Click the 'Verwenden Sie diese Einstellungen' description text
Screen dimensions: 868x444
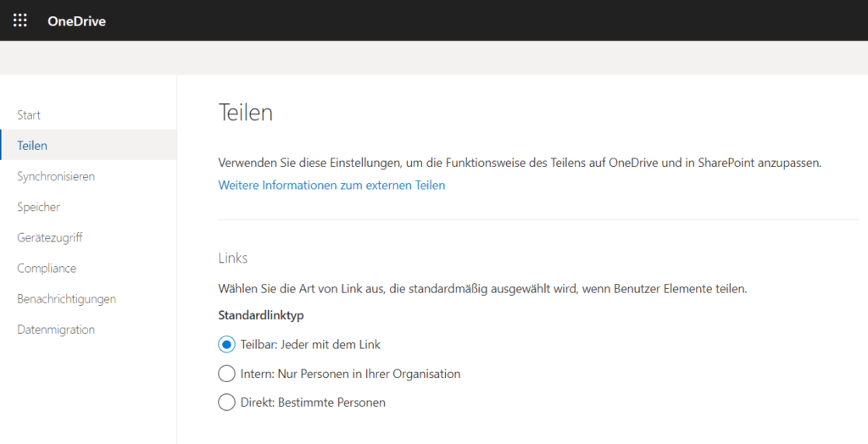pyautogui.click(x=520, y=163)
